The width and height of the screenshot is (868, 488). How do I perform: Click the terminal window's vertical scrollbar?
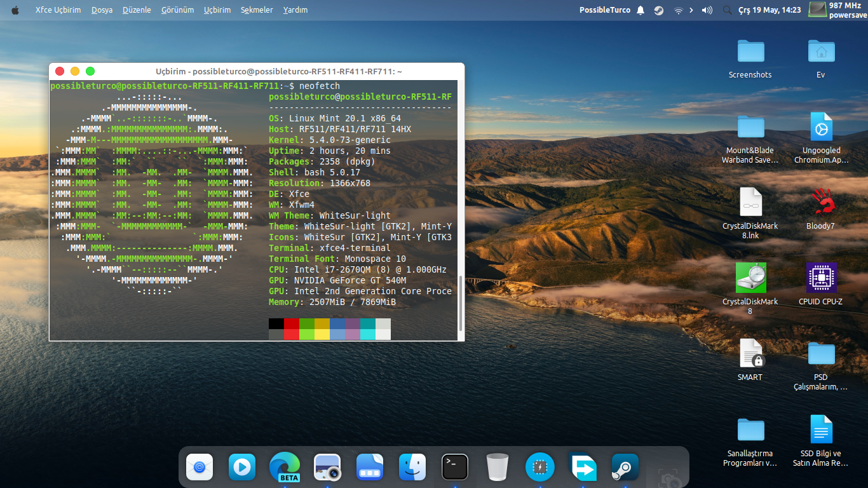pyautogui.click(x=461, y=302)
